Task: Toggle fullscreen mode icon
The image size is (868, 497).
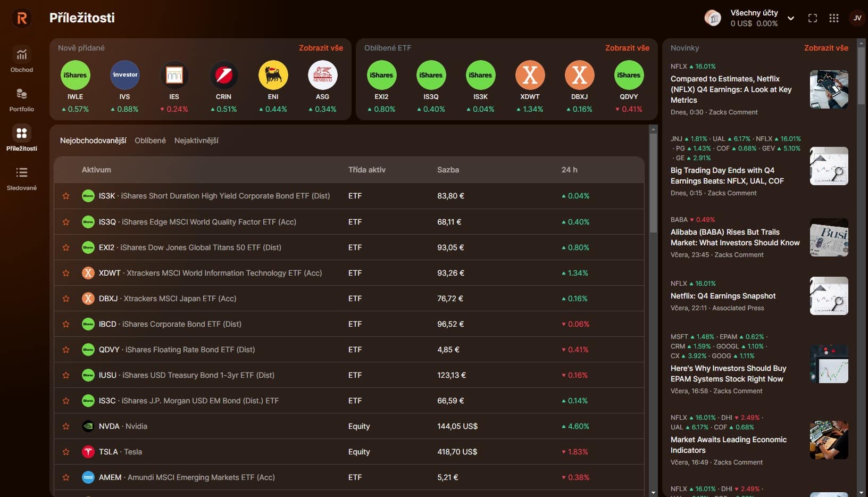Action: [x=812, y=18]
